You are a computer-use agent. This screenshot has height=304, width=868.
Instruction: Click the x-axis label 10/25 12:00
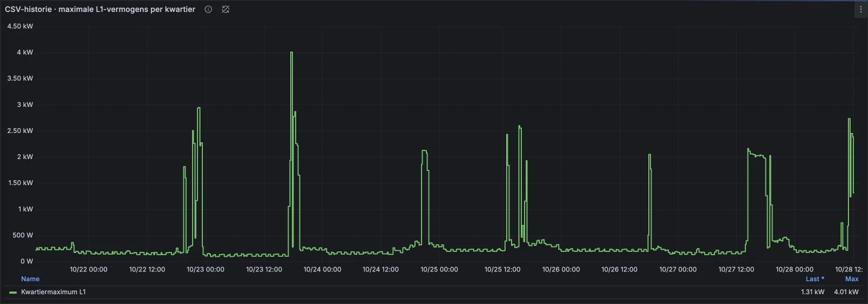pyautogui.click(x=502, y=269)
